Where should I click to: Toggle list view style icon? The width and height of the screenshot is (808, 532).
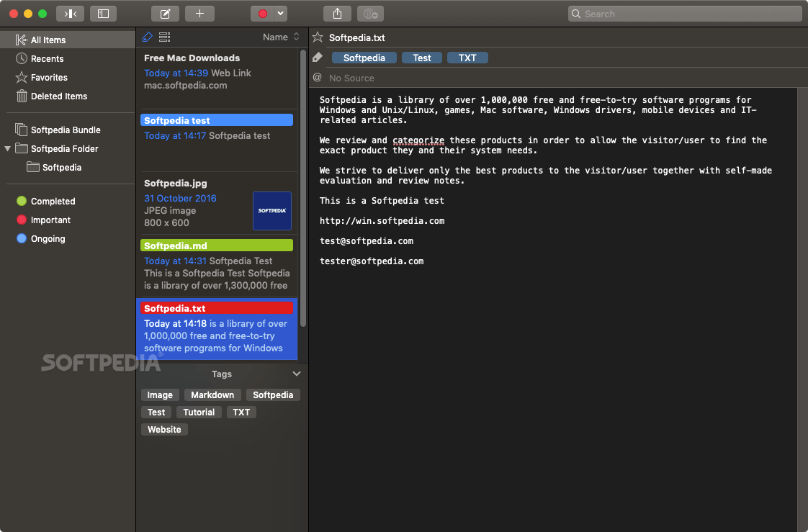(164, 37)
